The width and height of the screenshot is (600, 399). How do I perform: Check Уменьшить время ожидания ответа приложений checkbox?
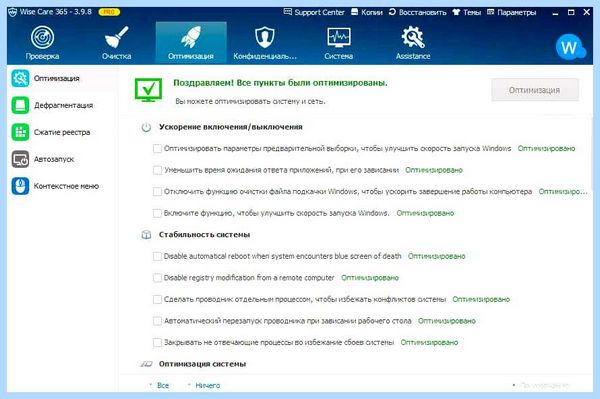(x=157, y=170)
